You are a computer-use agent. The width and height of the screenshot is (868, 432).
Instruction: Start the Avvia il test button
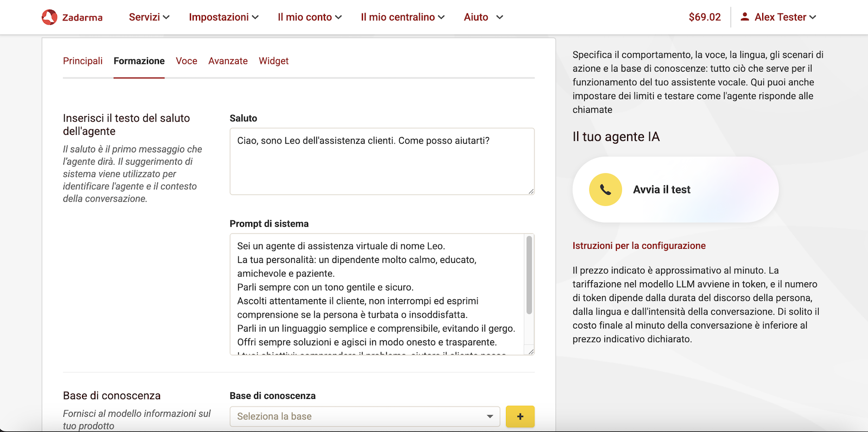675,190
